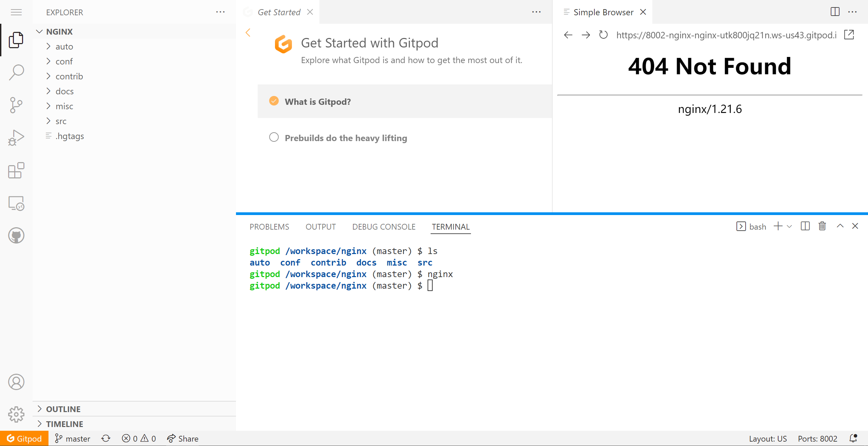Open the Remote Explorer view
Screen dimensions: 868x446
pos(16,203)
